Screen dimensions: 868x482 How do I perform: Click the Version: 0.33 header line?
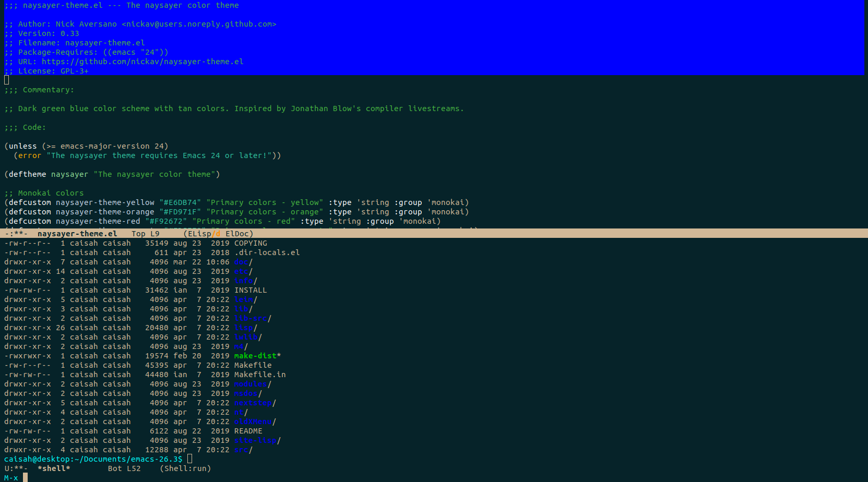click(x=42, y=33)
